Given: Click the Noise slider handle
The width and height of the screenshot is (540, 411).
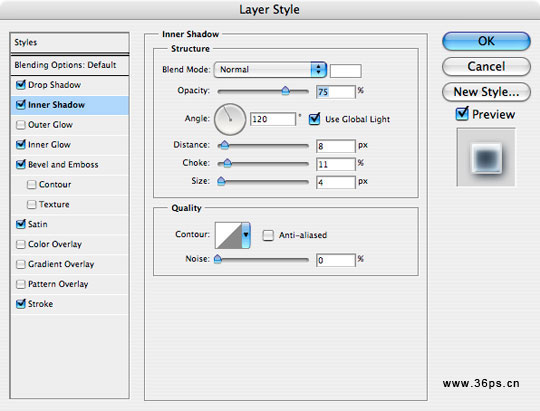Looking at the screenshot, I should (218, 259).
